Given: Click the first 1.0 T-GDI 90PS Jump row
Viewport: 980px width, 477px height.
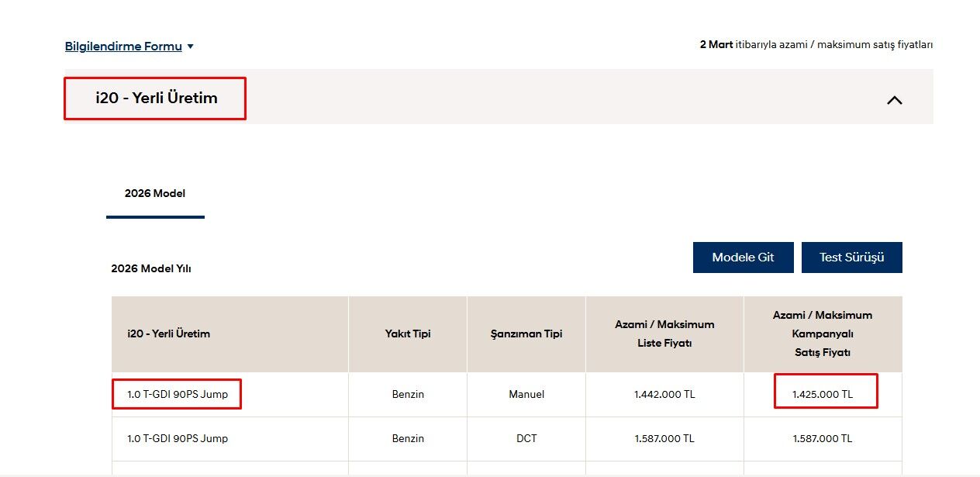Looking at the screenshot, I should click(178, 394).
